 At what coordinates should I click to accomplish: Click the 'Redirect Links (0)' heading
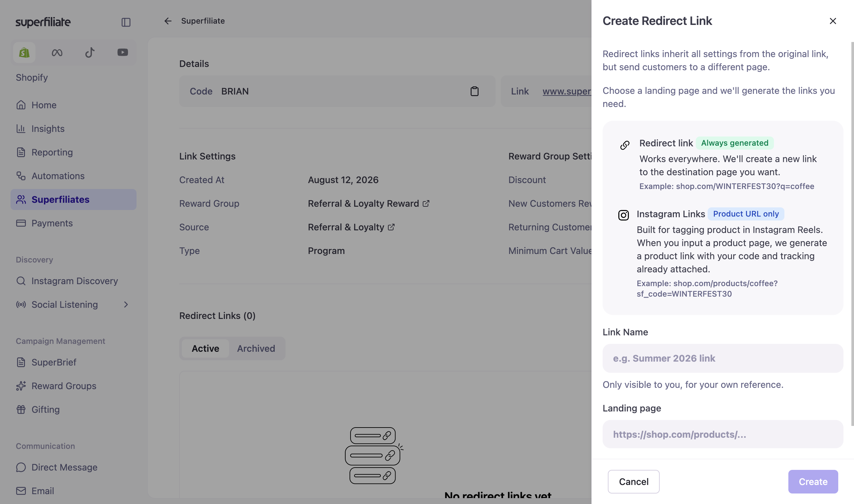(x=217, y=316)
